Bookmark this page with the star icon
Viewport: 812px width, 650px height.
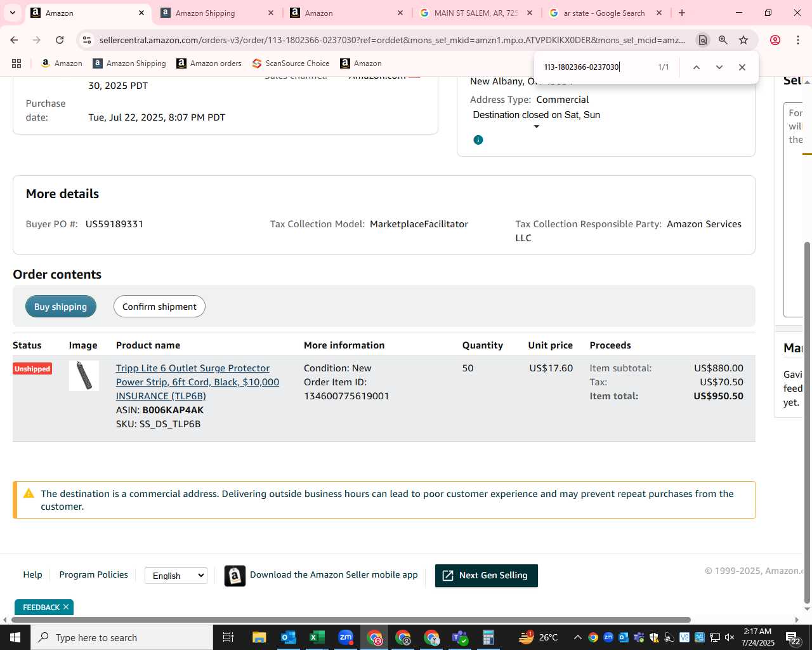743,40
